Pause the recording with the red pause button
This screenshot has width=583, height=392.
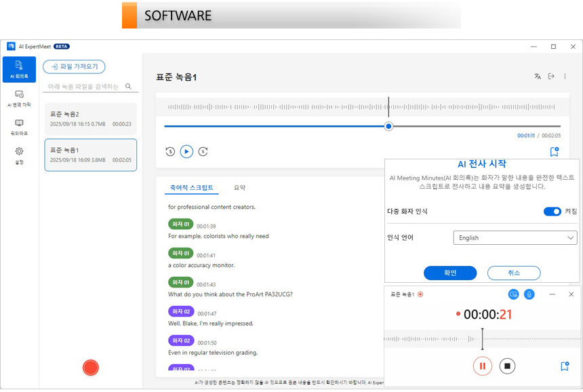tap(482, 366)
